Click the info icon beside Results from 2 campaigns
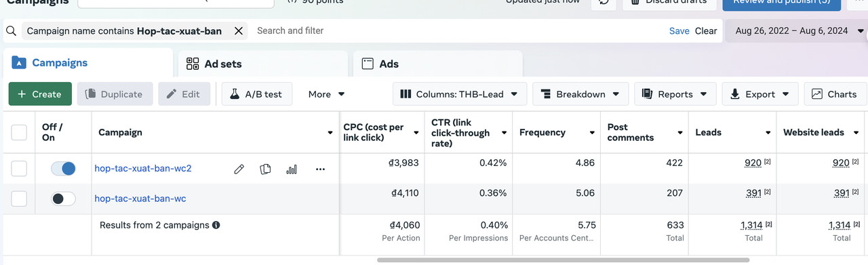 point(216,225)
